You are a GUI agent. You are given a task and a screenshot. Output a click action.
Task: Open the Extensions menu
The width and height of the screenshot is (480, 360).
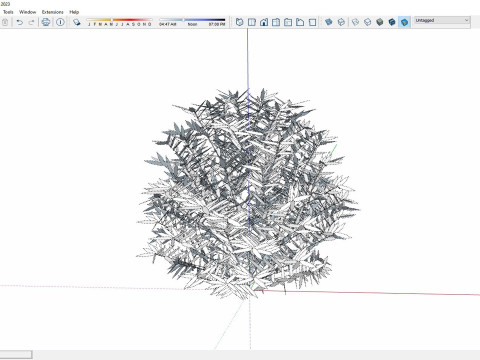pyautogui.click(x=52, y=12)
